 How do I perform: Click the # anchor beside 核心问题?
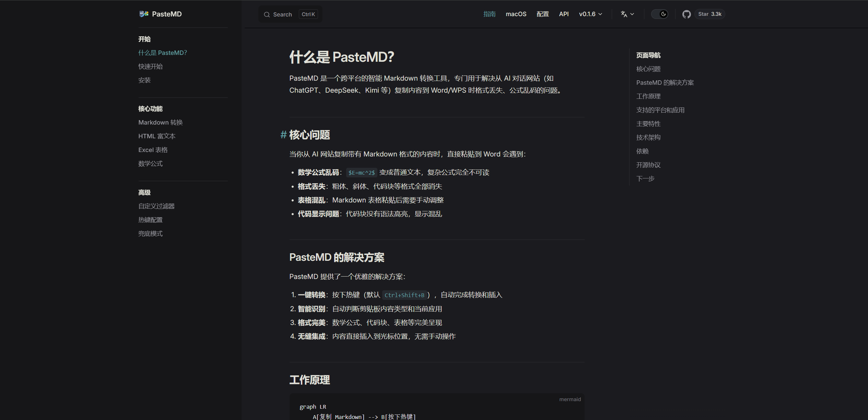tap(283, 135)
